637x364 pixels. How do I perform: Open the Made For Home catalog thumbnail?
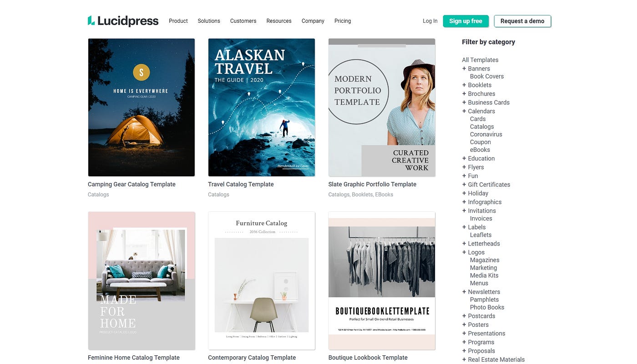click(x=142, y=280)
